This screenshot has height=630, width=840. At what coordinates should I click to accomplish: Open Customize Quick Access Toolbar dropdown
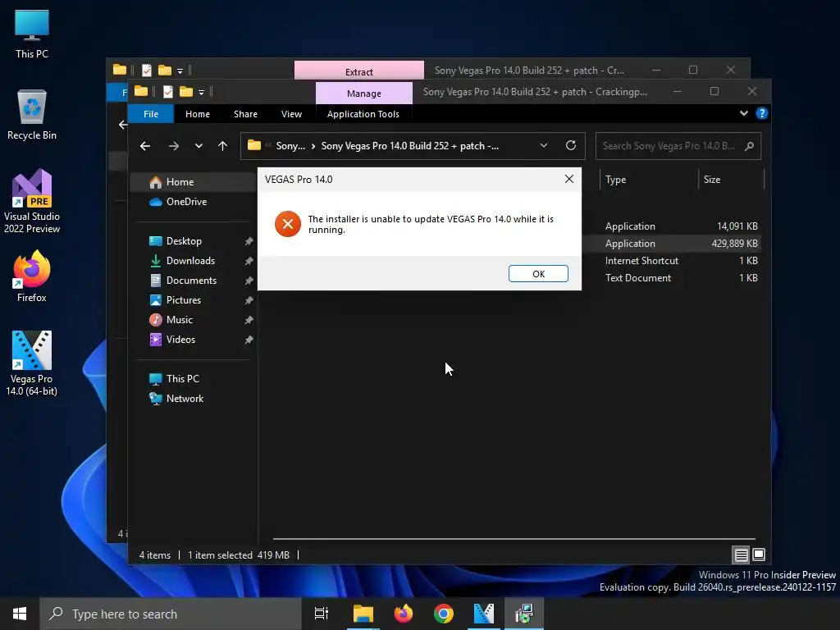point(202,93)
